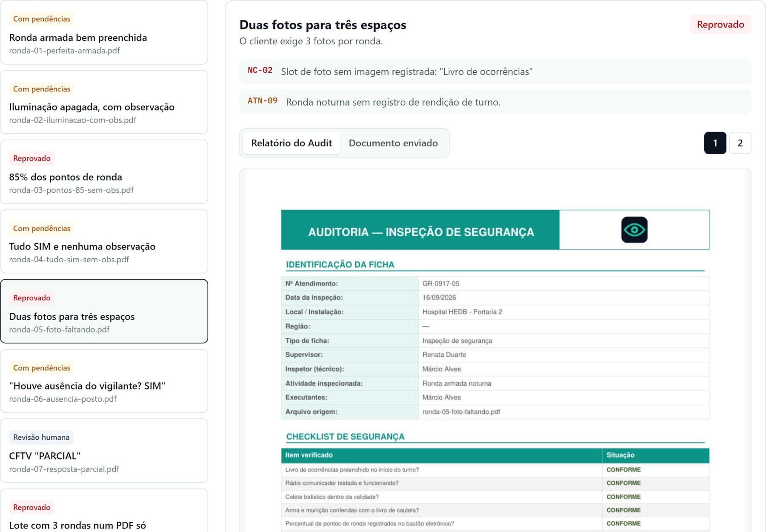The height and width of the screenshot is (532, 766).
Task: Click file name ronda-06-ausencia-posto.pdf
Action: tap(63, 399)
